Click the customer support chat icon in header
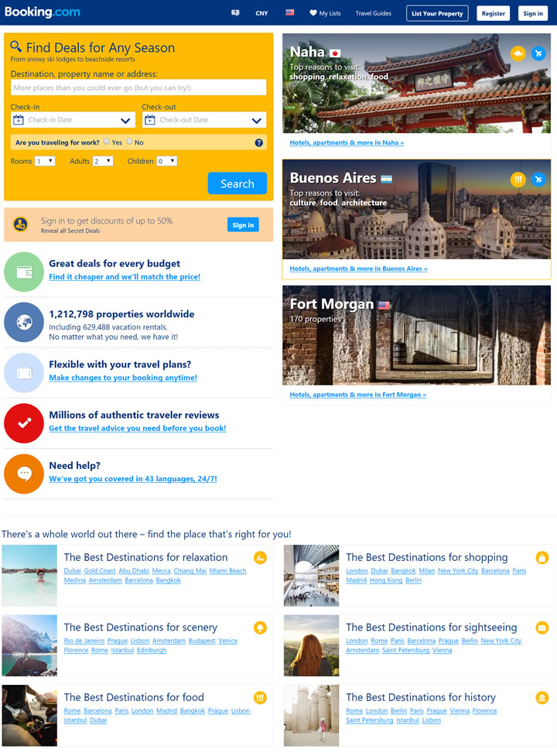 (235, 13)
